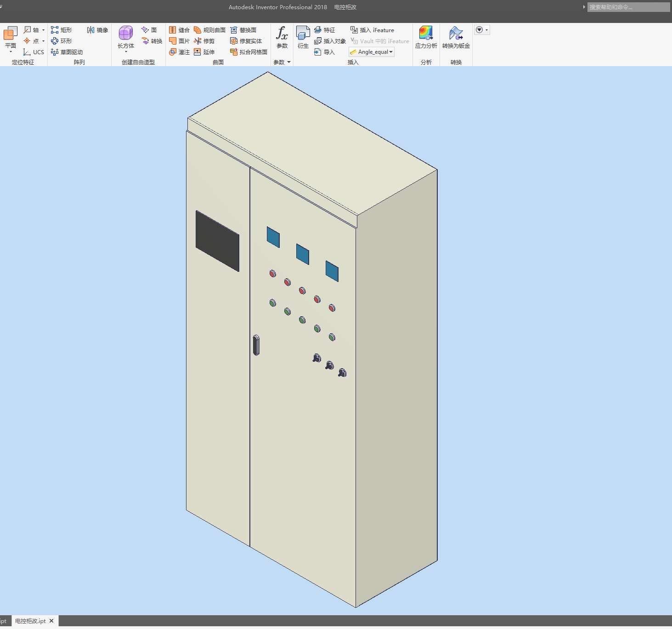Open the dropdown arrow beside 点

coord(44,41)
